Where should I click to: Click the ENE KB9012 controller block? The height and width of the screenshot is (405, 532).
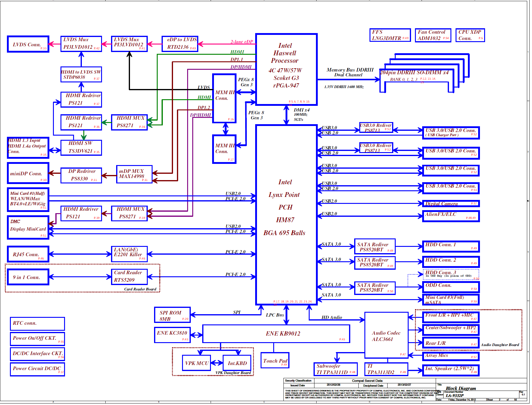click(276, 334)
